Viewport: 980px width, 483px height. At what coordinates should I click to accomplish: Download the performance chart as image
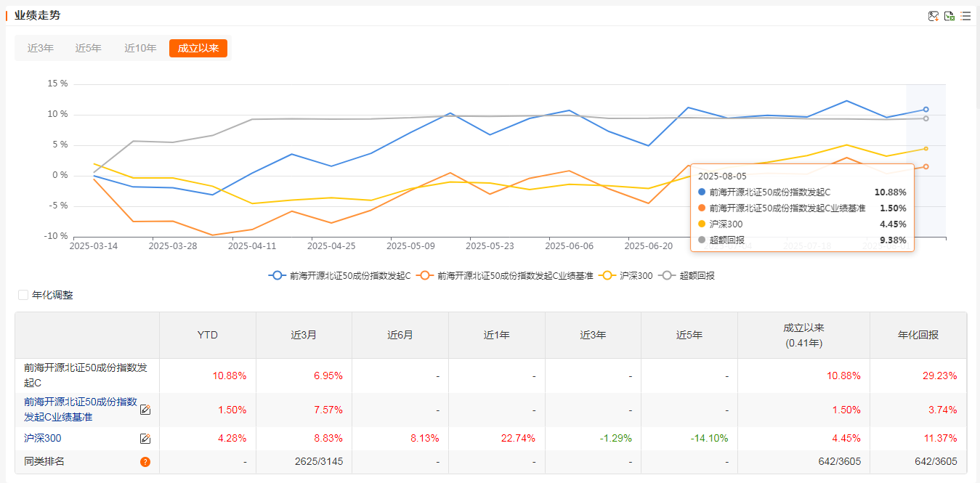[934, 16]
